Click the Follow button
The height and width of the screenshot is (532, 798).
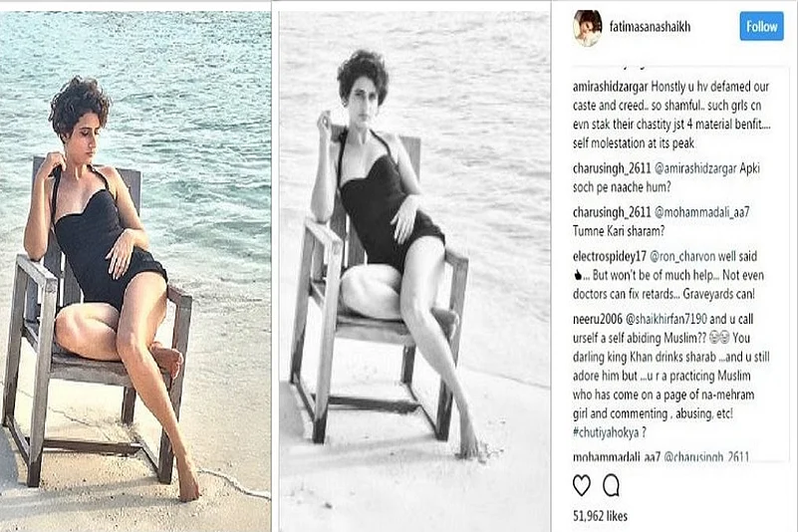[x=761, y=27]
